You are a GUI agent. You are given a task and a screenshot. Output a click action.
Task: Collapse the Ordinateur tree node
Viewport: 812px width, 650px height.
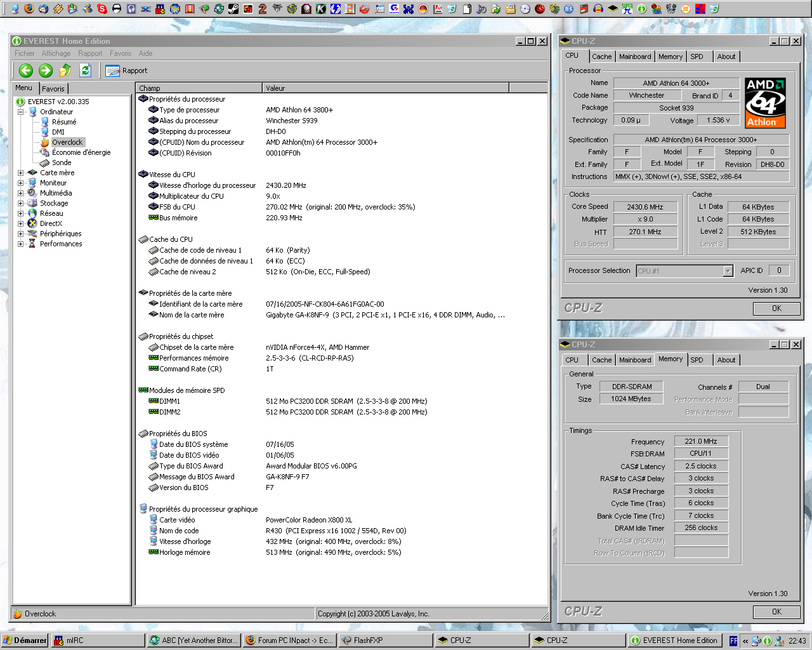coord(20,112)
